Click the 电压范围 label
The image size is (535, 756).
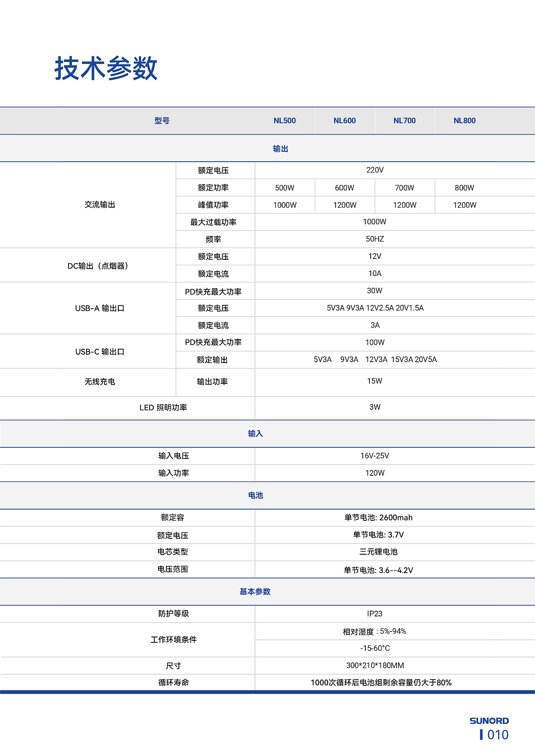click(x=173, y=569)
